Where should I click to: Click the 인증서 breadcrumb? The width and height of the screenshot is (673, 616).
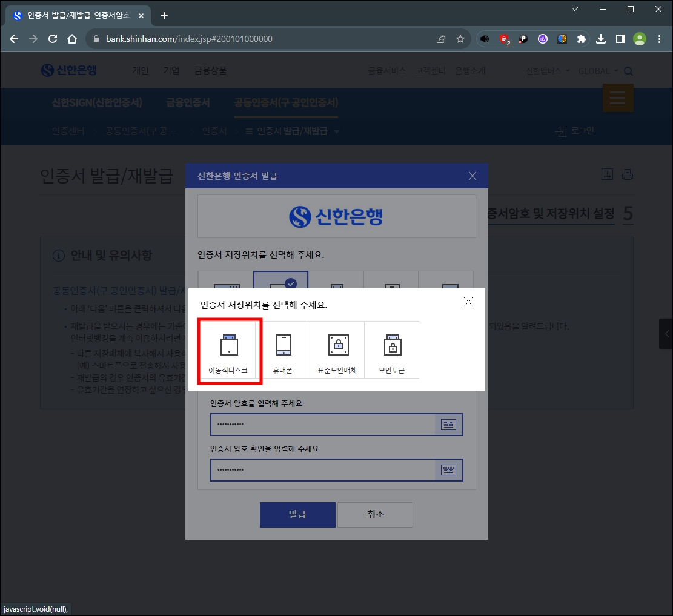click(x=214, y=131)
